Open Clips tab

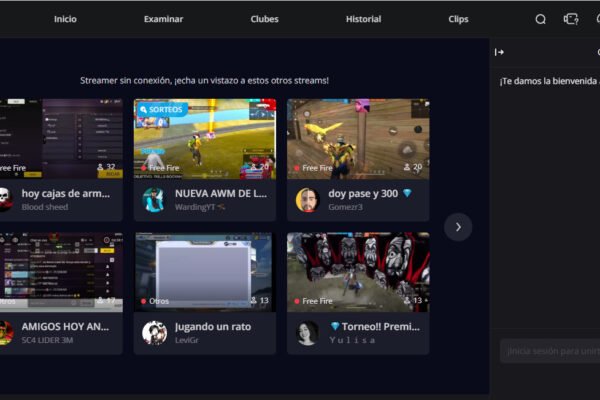[x=458, y=19]
